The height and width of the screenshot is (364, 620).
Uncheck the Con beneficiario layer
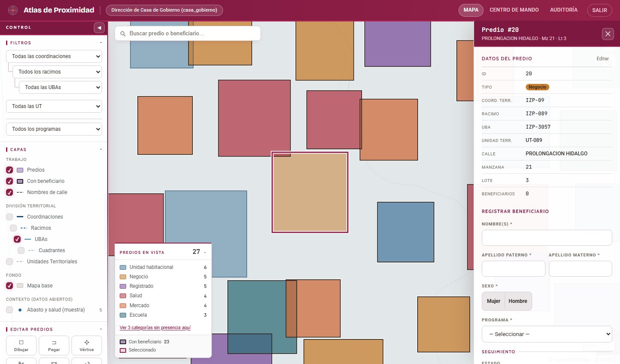pyautogui.click(x=9, y=181)
